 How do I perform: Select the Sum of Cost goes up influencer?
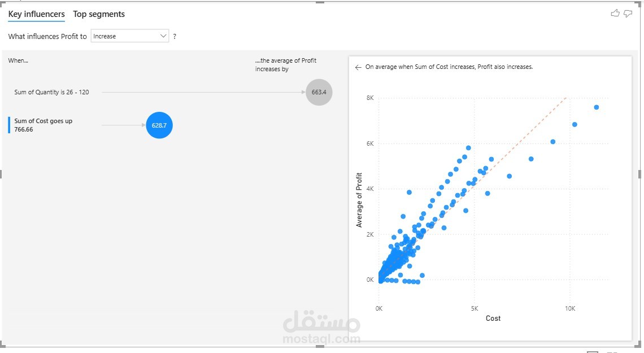coord(43,125)
